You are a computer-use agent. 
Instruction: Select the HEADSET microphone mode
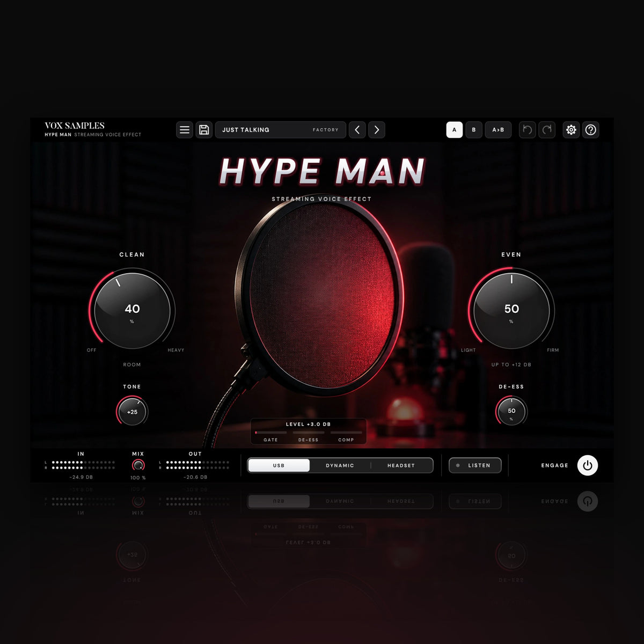pos(401,465)
